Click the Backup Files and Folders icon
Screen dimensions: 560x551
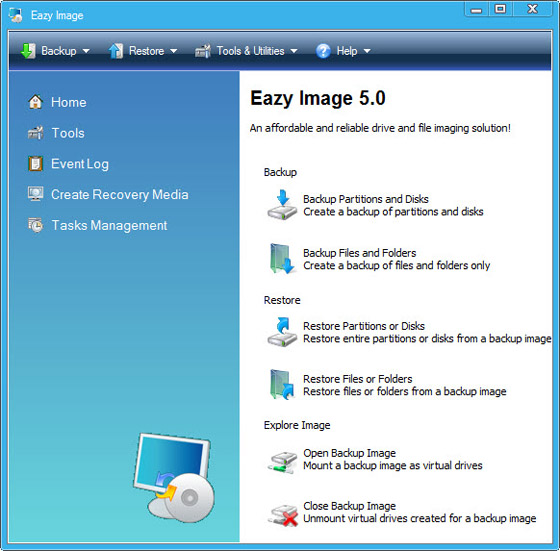tap(282, 259)
